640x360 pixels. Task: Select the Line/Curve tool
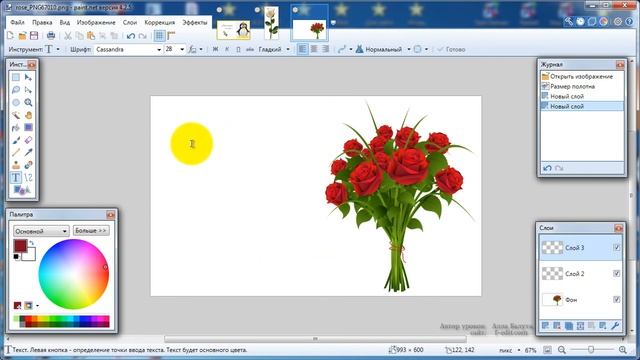[28, 178]
